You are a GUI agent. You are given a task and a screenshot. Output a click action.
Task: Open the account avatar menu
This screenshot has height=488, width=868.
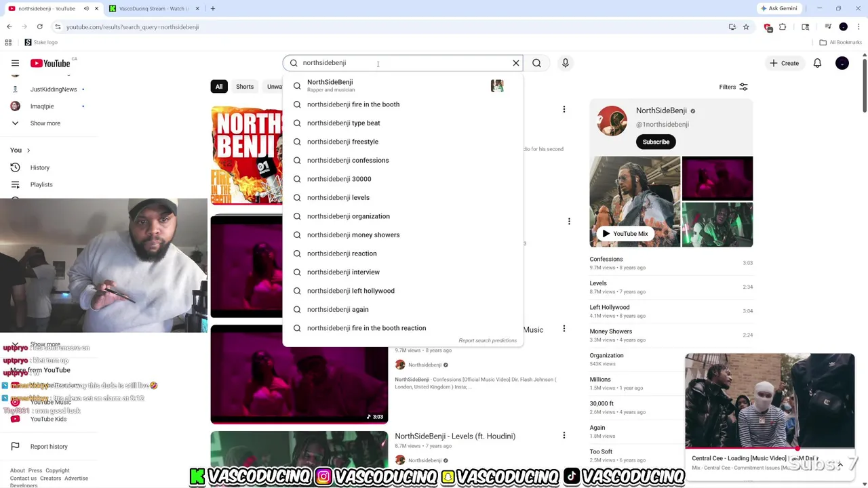842,63
